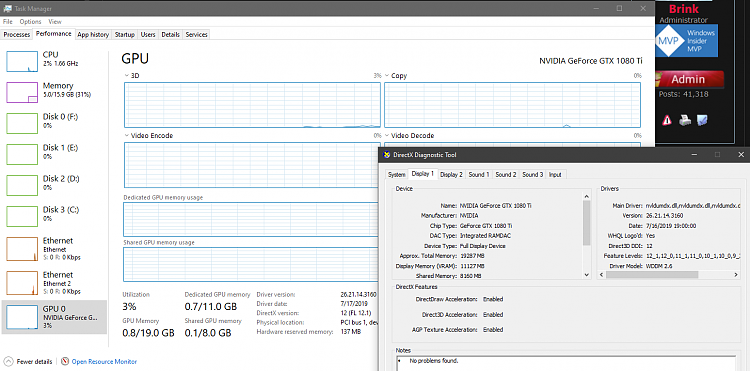Select the CPU usage thumbnail graph
Viewport: 750px width, 371px height.
click(x=22, y=62)
